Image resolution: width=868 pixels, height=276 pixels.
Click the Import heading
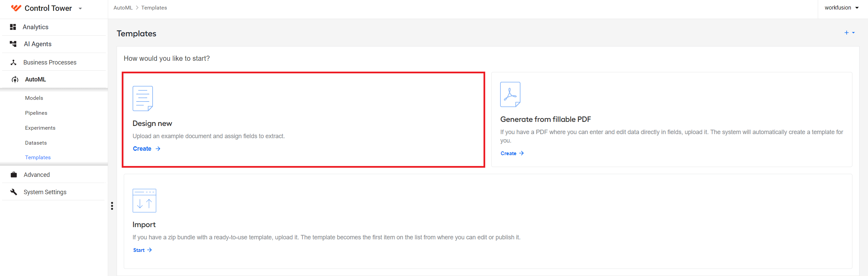coord(144,225)
